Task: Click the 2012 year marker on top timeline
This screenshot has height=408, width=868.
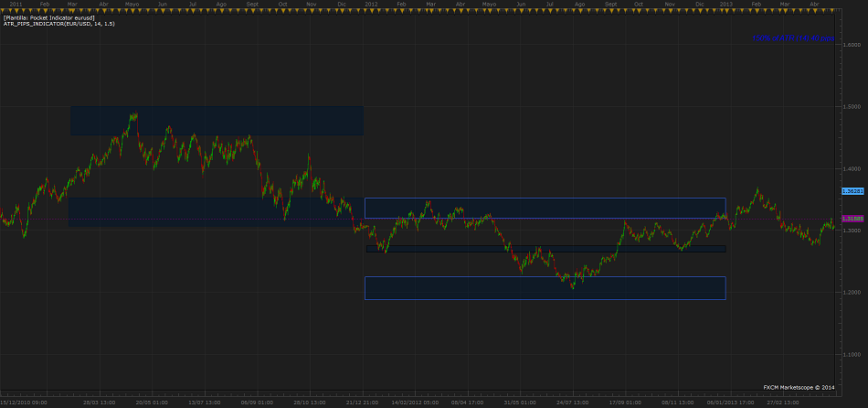Action: [371, 5]
